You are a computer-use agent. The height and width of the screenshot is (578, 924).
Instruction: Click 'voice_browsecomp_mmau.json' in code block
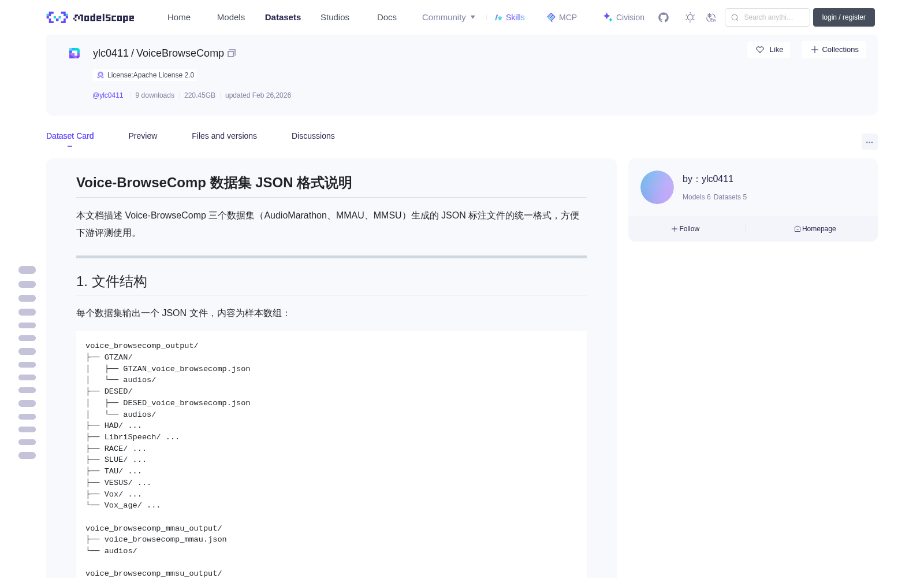click(x=166, y=539)
